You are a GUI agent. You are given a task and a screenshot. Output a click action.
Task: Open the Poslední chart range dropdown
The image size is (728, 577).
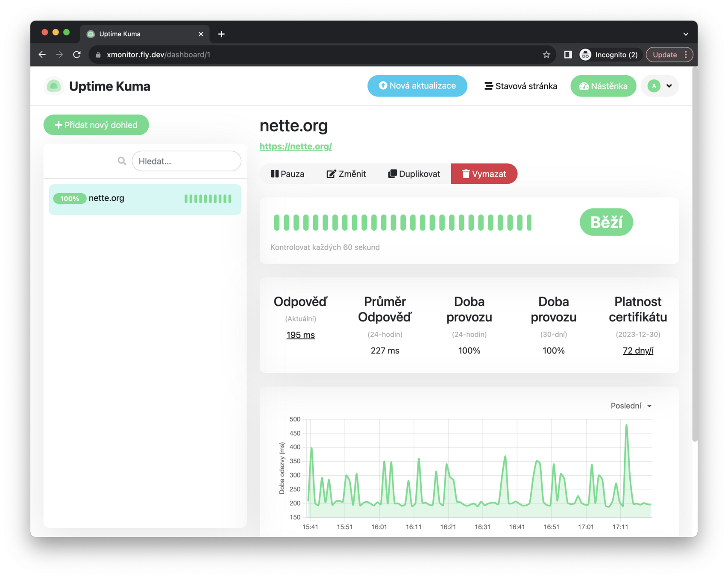click(631, 406)
